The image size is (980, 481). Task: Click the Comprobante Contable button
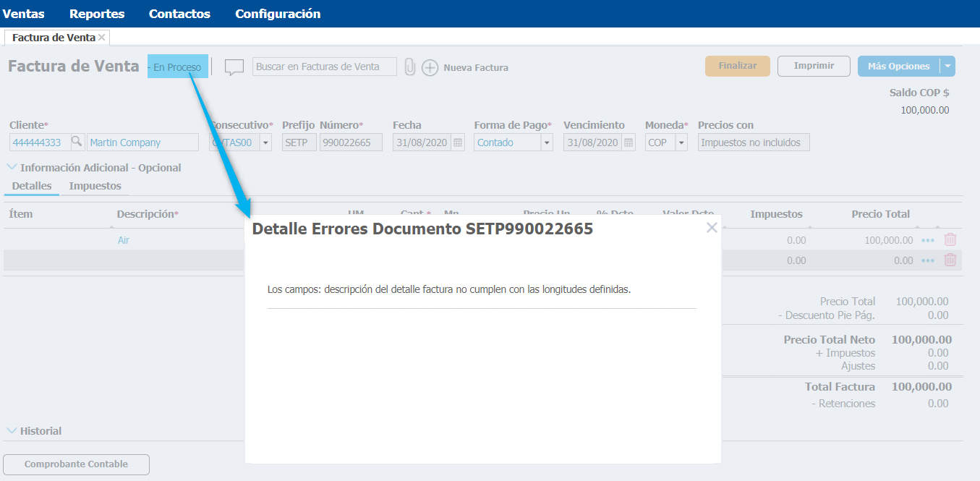click(x=76, y=464)
